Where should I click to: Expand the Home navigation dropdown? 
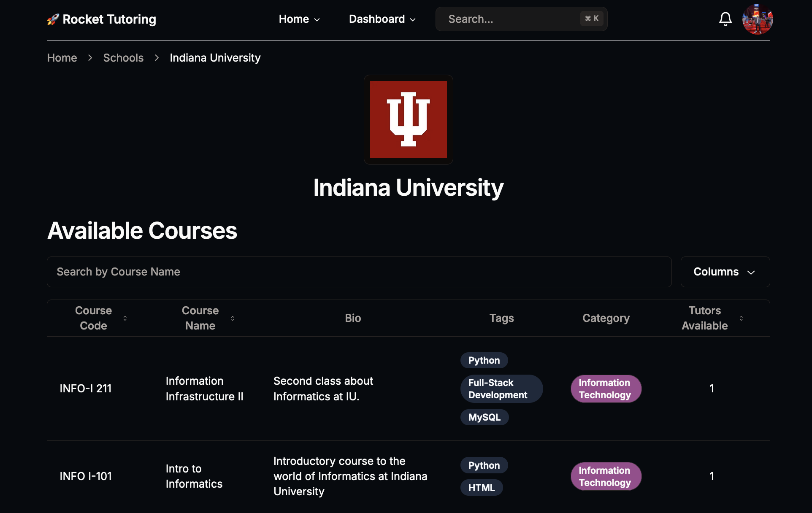pos(299,19)
